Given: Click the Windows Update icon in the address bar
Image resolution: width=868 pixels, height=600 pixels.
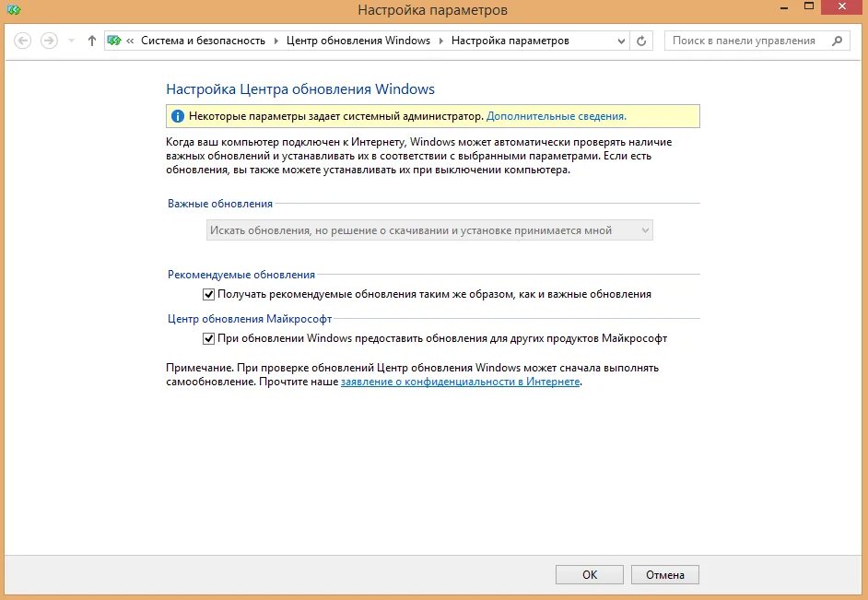Looking at the screenshot, I should tap(114, 41).
